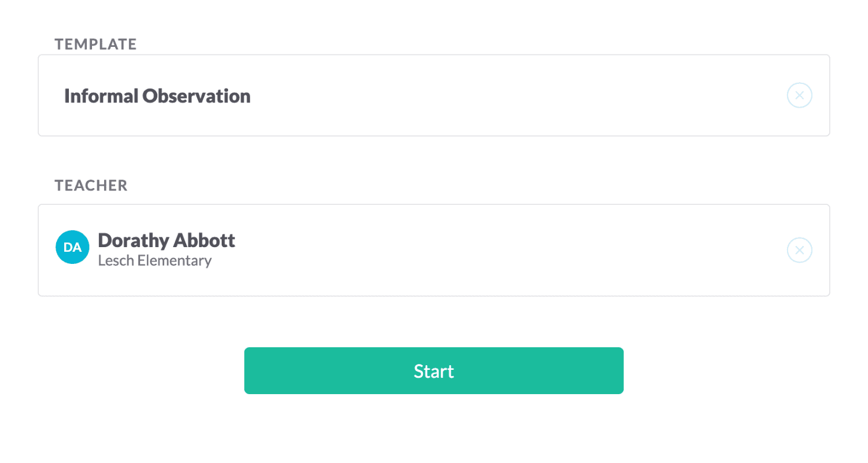868x463 pixels.
Task: Tap the teal initials badge beside Dorathy Abbott
Action: 72,247
